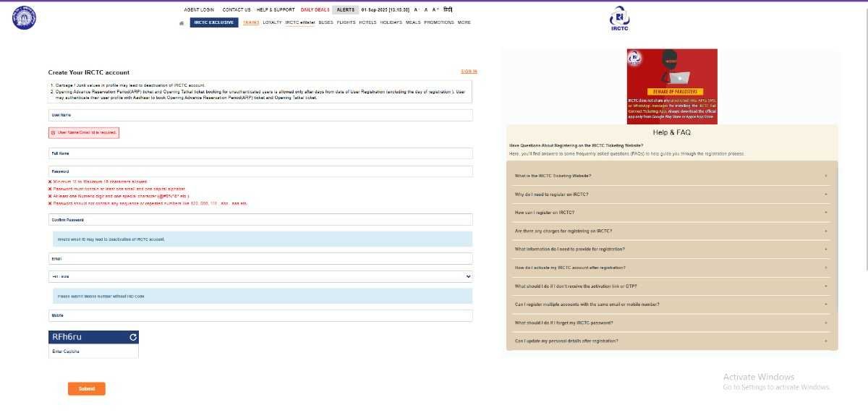The height and width of the screenshot is (413, 868).
Task: Open the country code dropdown
Action: [260, 276]
